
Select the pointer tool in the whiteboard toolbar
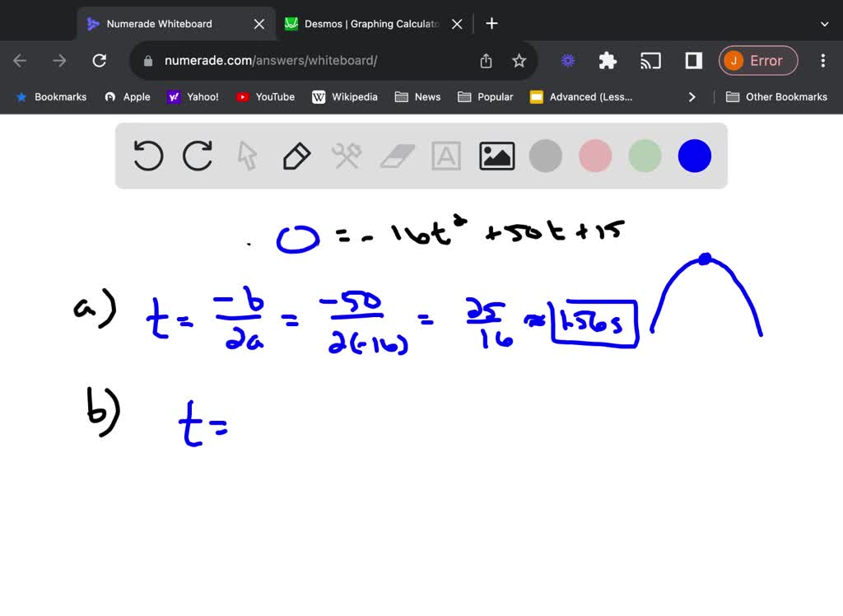point(247,156)
